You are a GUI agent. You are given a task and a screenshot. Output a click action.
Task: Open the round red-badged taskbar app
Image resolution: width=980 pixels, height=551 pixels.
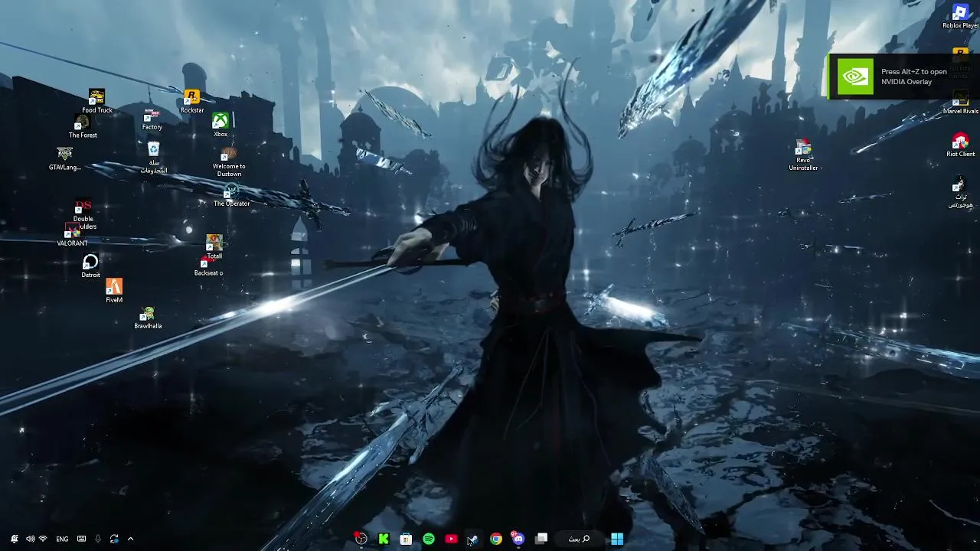click(361, 539)
